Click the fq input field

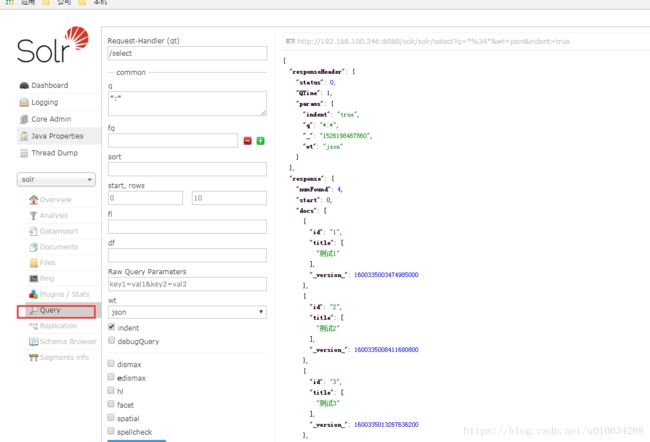pos(173,141)
